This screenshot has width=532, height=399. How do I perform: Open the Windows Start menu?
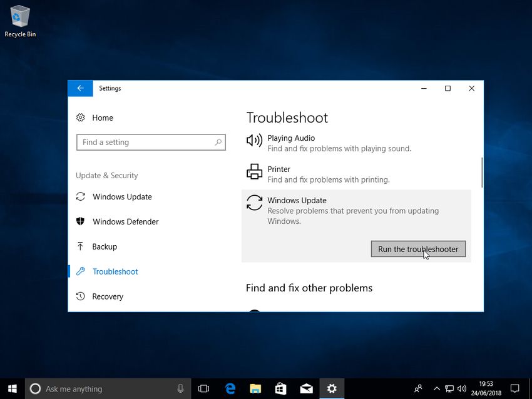point(13,388)
